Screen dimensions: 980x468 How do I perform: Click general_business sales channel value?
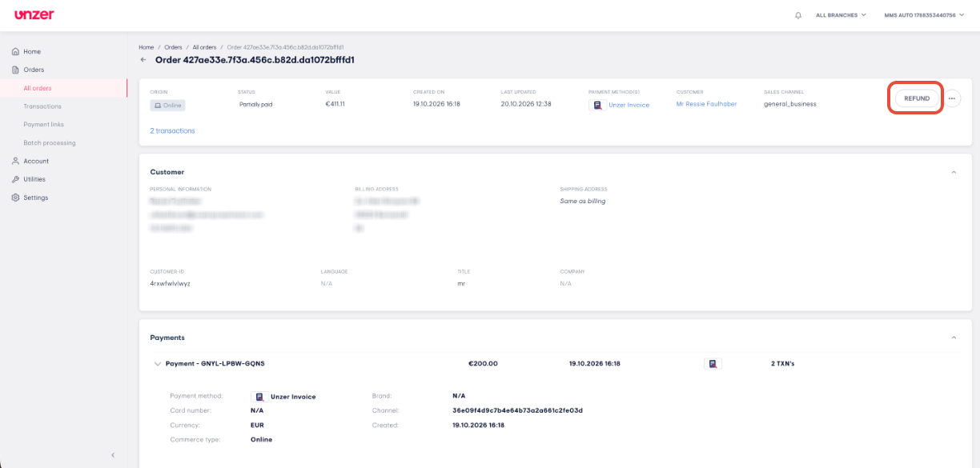coord(790,104)
